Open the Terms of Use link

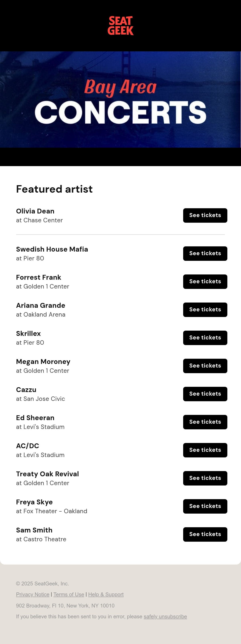(69, 594)
